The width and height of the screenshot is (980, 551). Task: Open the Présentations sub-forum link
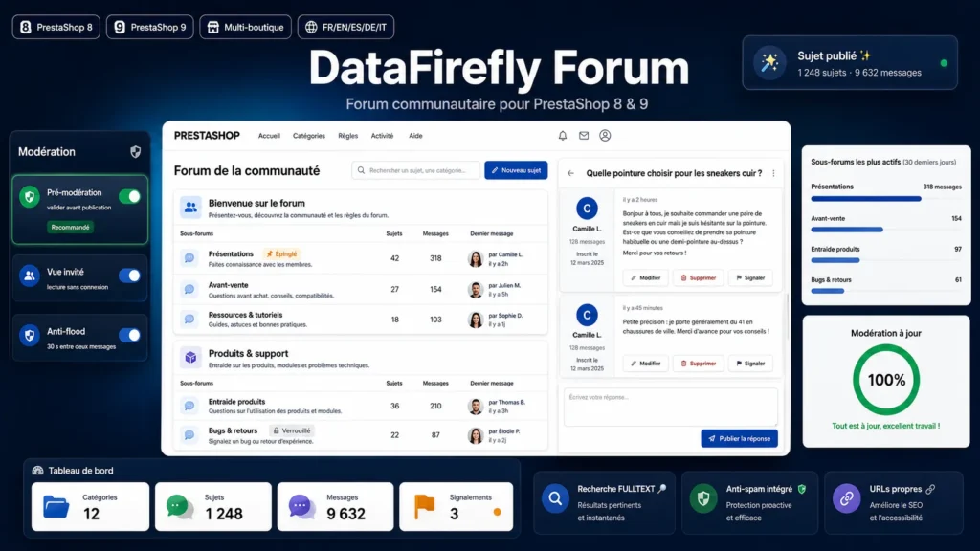coord(231,254)
